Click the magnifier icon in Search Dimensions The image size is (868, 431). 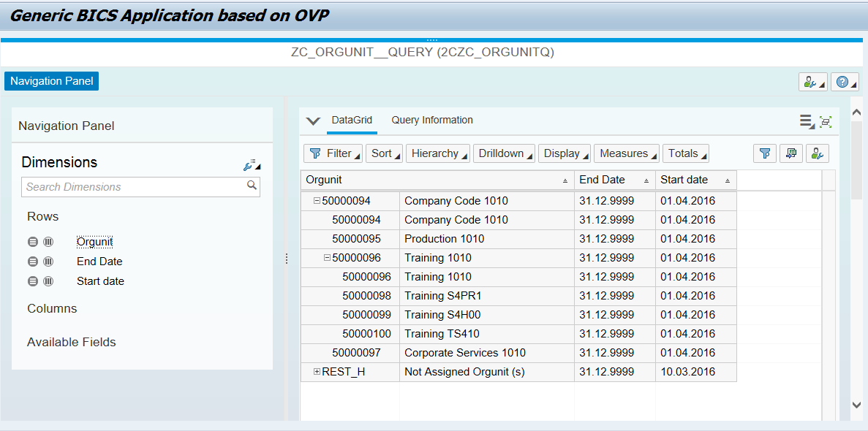coord(252,186)
